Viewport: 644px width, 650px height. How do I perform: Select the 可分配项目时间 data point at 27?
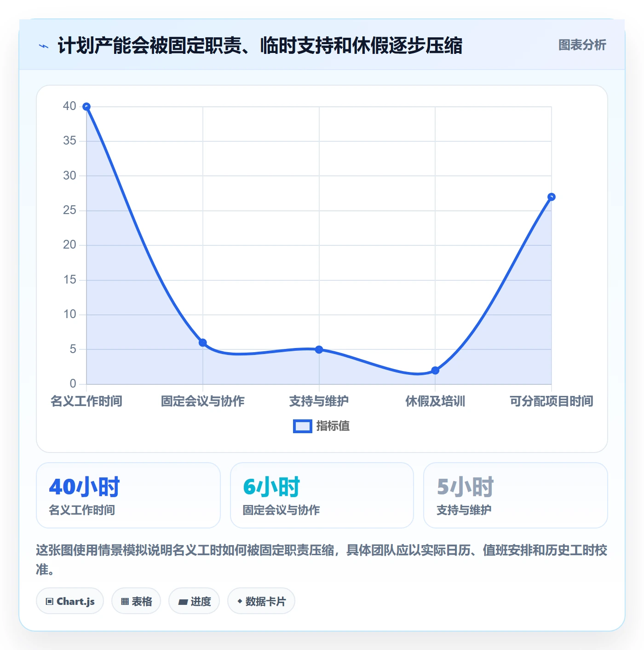click(552, 197)
